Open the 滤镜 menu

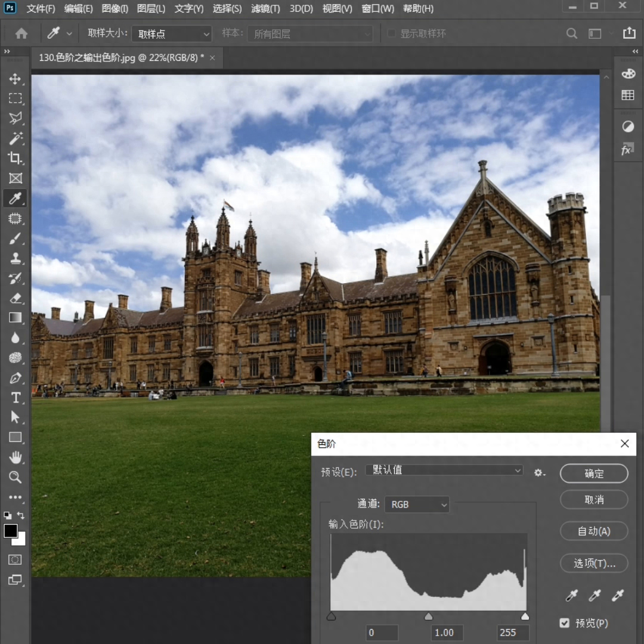[x=265, y=9]
